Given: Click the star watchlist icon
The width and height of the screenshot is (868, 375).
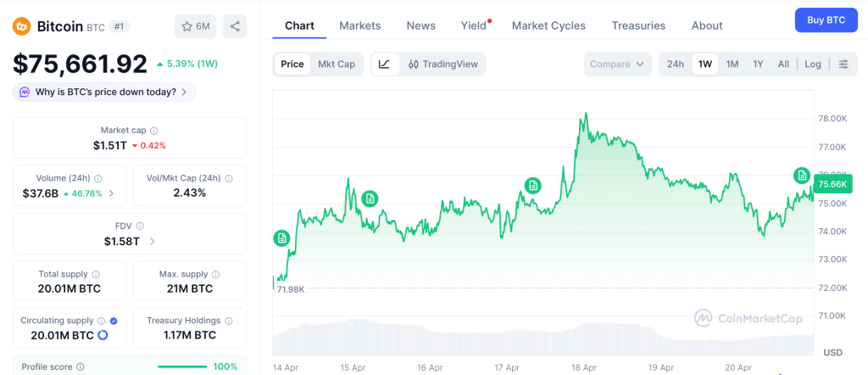Looking at the screenshot, I should pyautogui.click(x=187, y=26).
